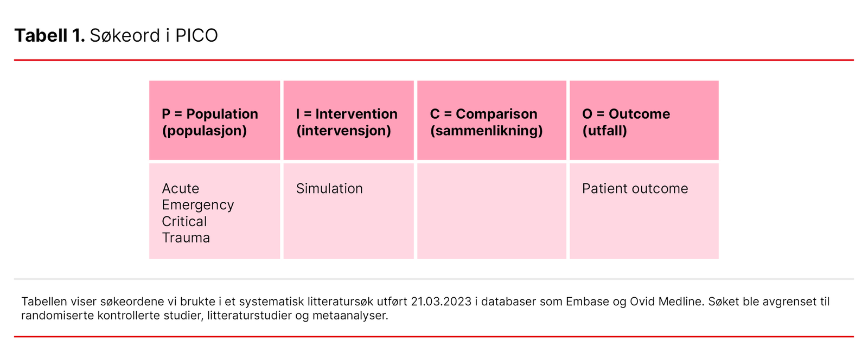Click the "Simulation" search term
Image resolution: width=868 pixels, height=359 pixels.
tap(329, 189)
